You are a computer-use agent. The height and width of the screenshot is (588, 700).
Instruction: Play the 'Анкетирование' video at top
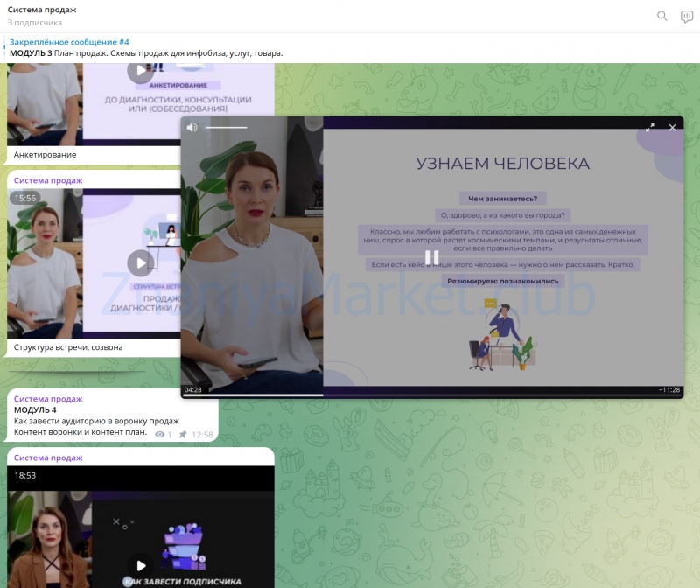point(140,72)
